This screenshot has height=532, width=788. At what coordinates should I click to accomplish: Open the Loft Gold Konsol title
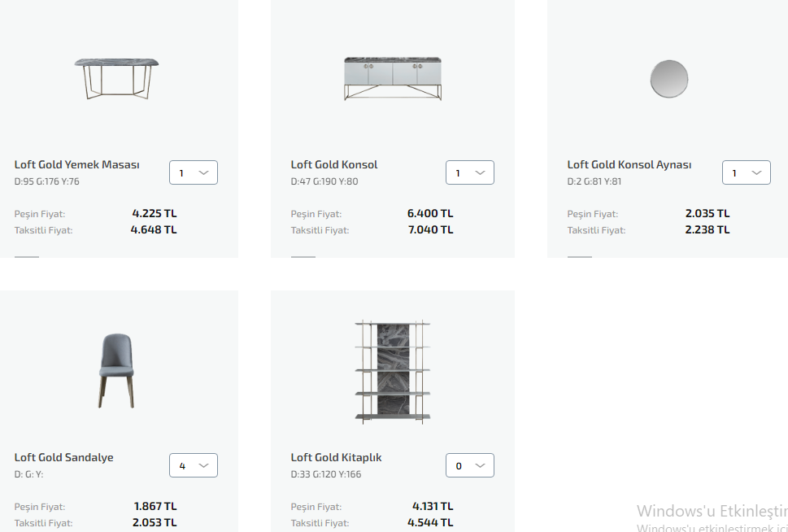pos(334,164)
